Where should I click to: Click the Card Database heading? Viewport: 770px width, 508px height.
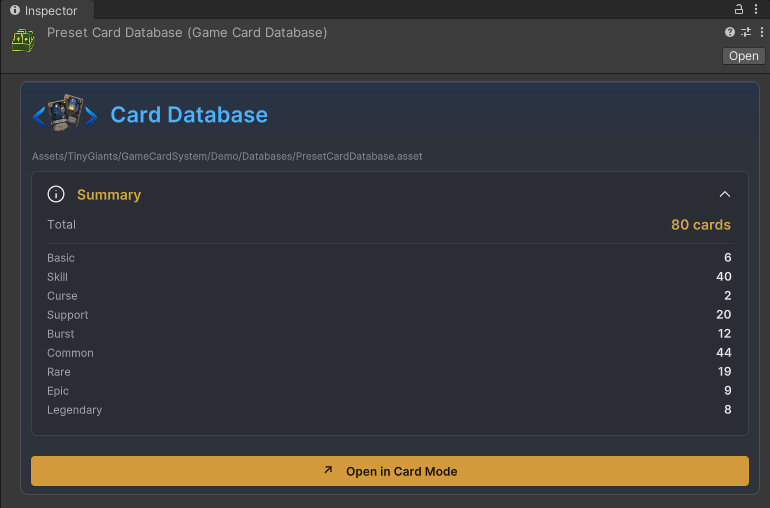pyautogui.click(x=189, y=115)
